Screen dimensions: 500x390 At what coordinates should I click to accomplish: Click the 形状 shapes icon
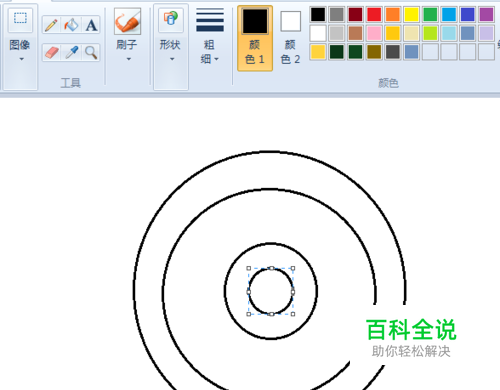(171, 19)
